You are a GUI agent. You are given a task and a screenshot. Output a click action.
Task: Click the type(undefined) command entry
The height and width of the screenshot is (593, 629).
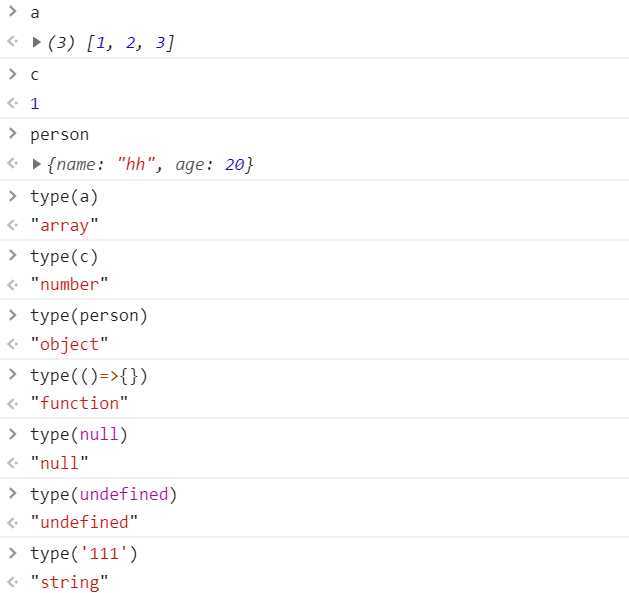[x=103, y=494]
